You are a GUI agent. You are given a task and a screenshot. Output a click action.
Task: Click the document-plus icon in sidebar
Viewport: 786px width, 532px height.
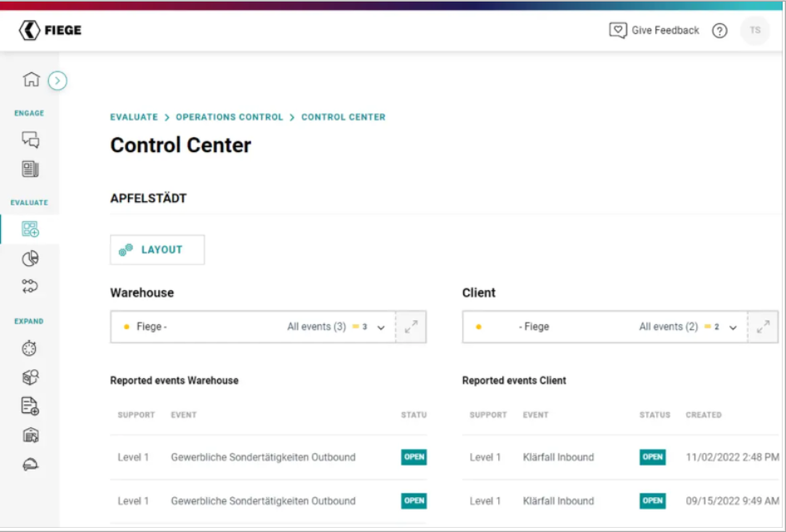point(31,406)
